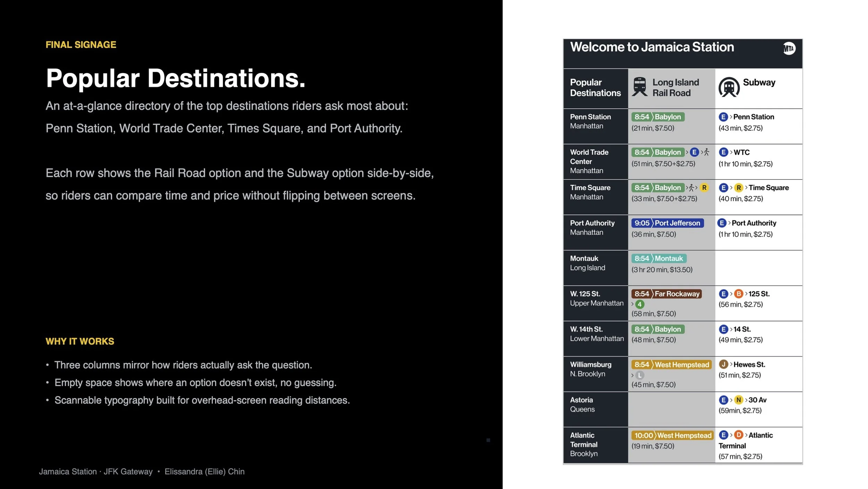Click the R bullet in Time Square rail road cell

(704, 188)
